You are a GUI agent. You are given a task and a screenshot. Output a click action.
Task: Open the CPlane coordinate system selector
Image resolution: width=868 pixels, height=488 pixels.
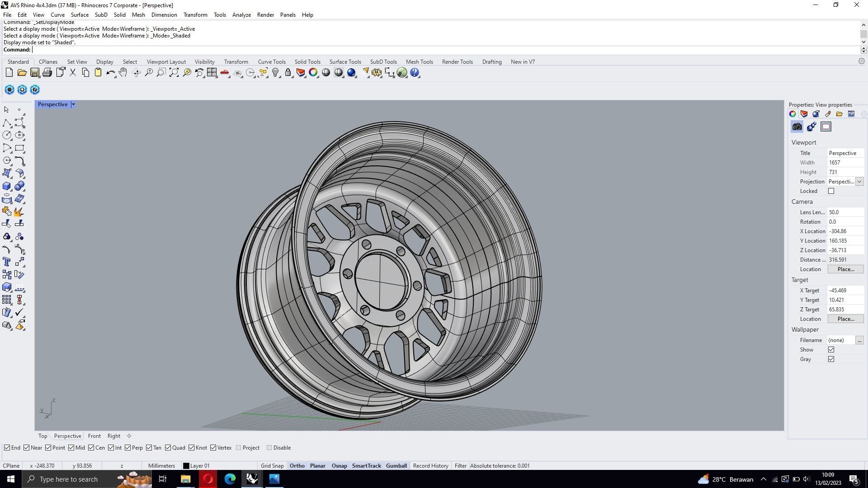(x=11, y=466)
